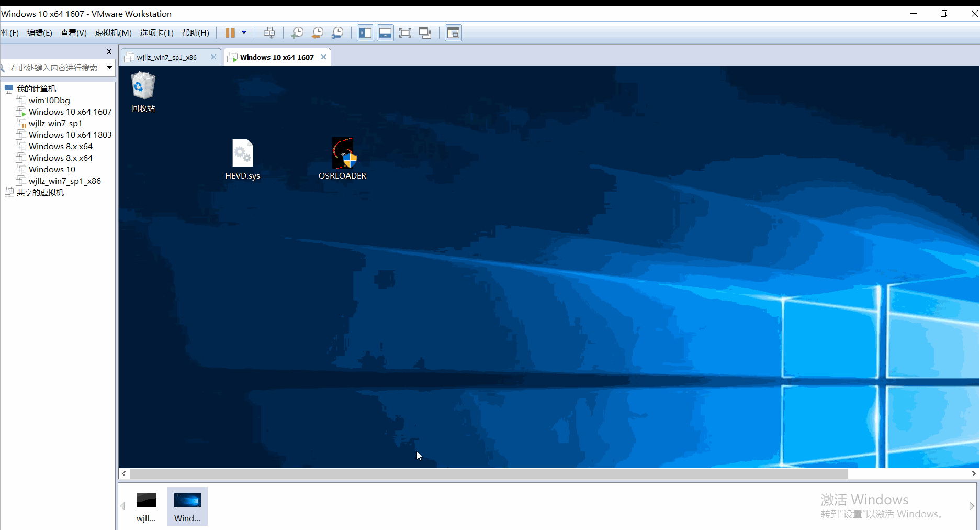980x530 pixels.
Task: Select the Wind... VM thumbnail
Action: tap(187, 506)
